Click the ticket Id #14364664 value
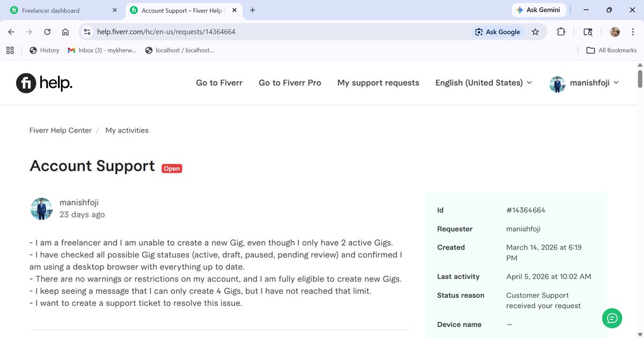 coord(525,210)
